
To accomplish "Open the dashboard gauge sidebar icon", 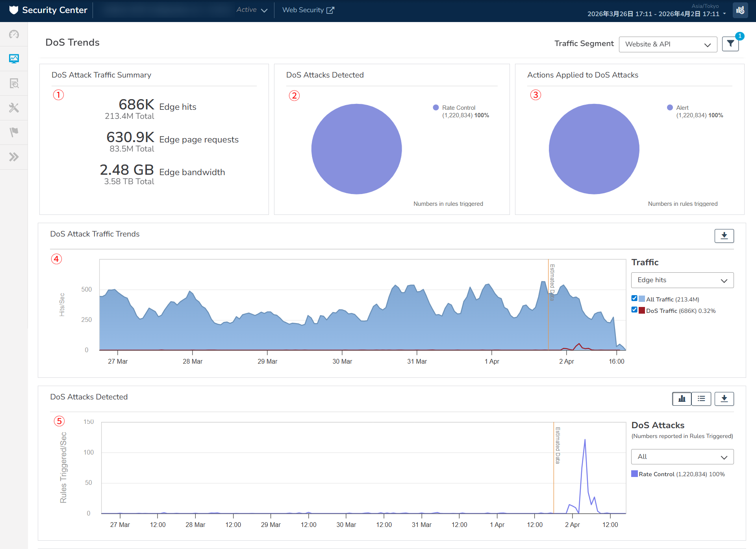I will pyautogui.click(x=14, y=34).
